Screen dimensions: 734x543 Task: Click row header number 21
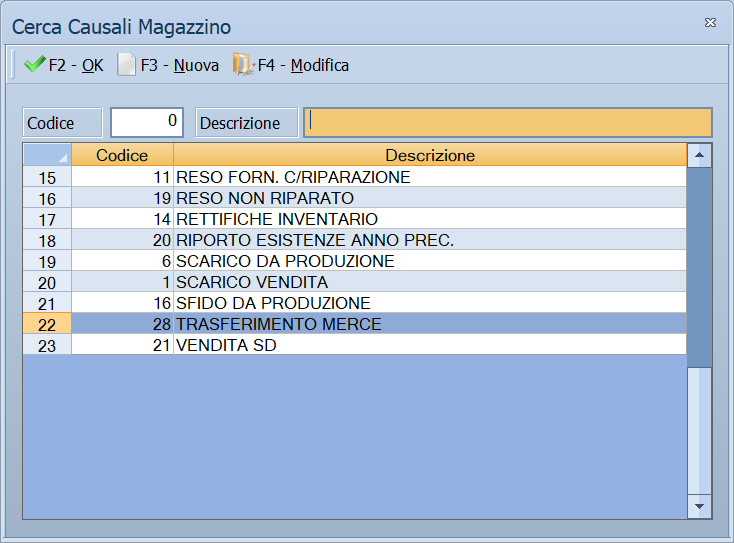[x=47, y=304]
